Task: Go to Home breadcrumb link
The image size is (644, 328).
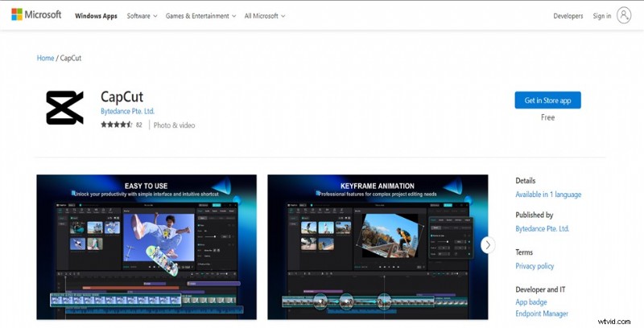Action: tap(45, 58)
